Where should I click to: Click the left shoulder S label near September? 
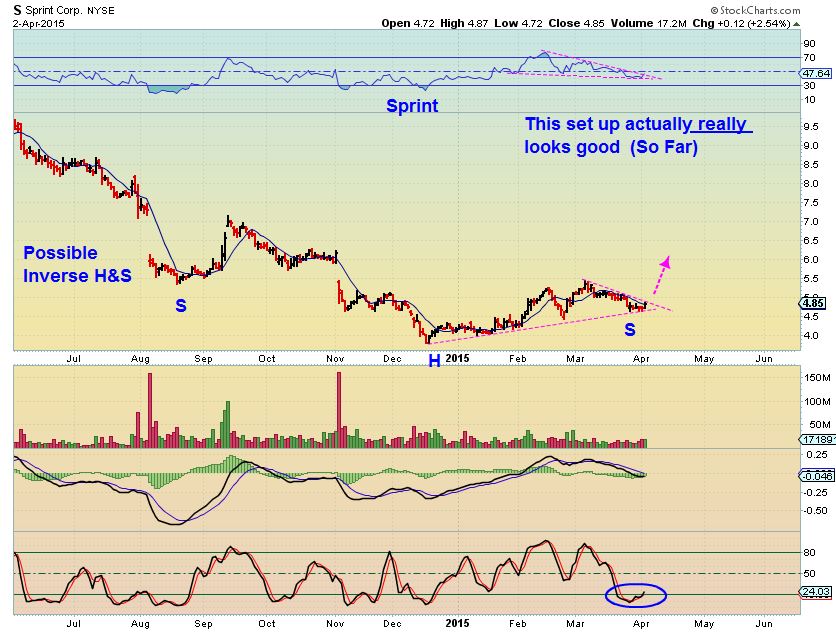point(181,306)
